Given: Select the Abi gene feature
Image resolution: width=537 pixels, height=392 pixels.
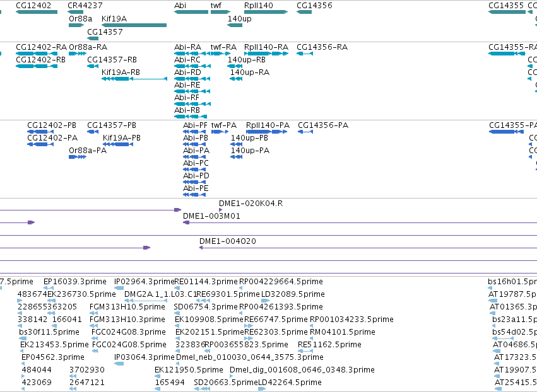Looking at the screenshot, I should coord(191,12).
